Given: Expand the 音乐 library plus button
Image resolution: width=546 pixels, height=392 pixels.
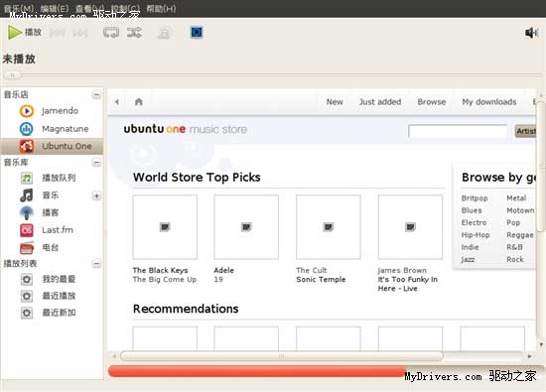Looking at the screenshot, I should 96,196.
